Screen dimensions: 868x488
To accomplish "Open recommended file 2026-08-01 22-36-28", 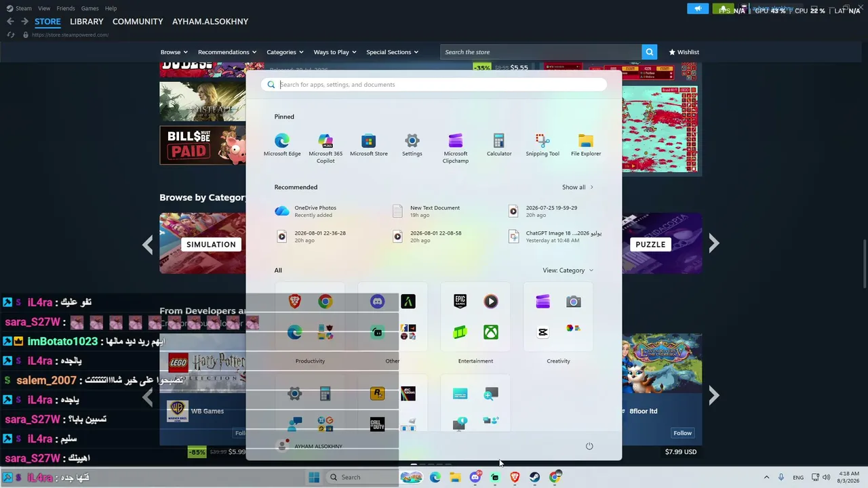I will click(x=311, y=237).
